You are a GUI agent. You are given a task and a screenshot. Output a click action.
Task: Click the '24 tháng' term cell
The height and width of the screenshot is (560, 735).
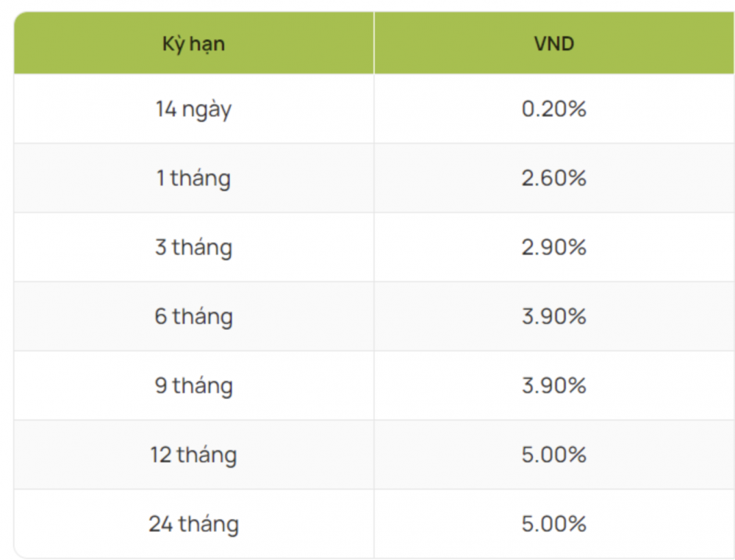[193, 524]
